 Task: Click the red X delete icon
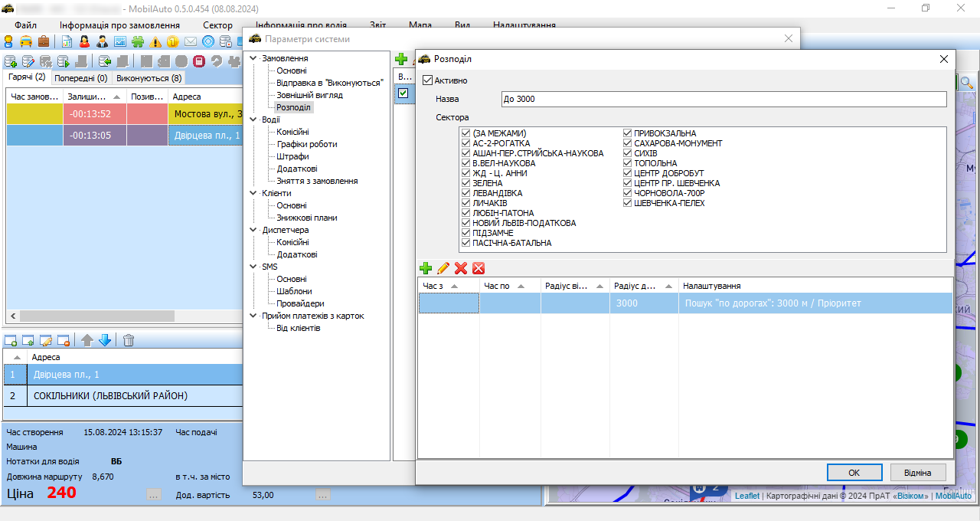pos(461,268)
